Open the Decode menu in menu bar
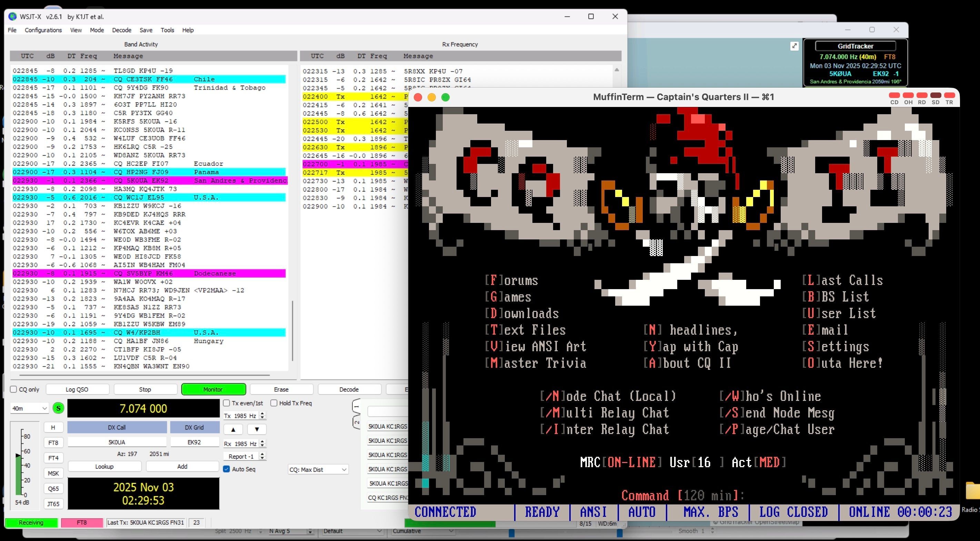The image size is (980, 541). (x=121, y=30)
